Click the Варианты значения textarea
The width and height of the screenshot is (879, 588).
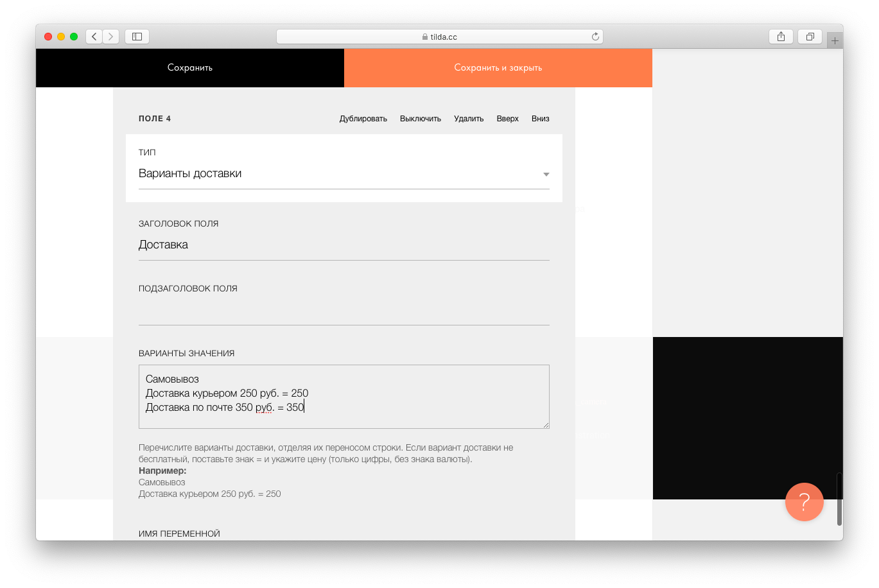pyautogui.click(x=344, y=397)
